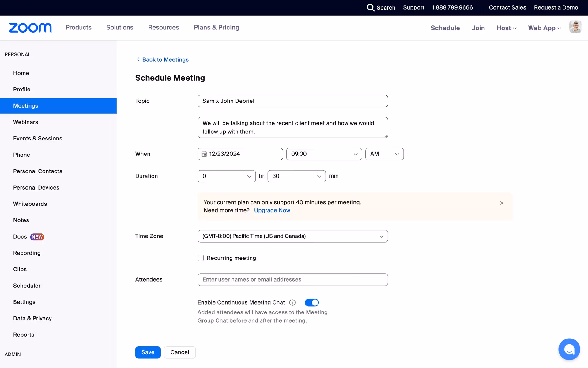Click the Attendees email input field
The height and width of the screenshot is (368, 588).
(292, 280)
